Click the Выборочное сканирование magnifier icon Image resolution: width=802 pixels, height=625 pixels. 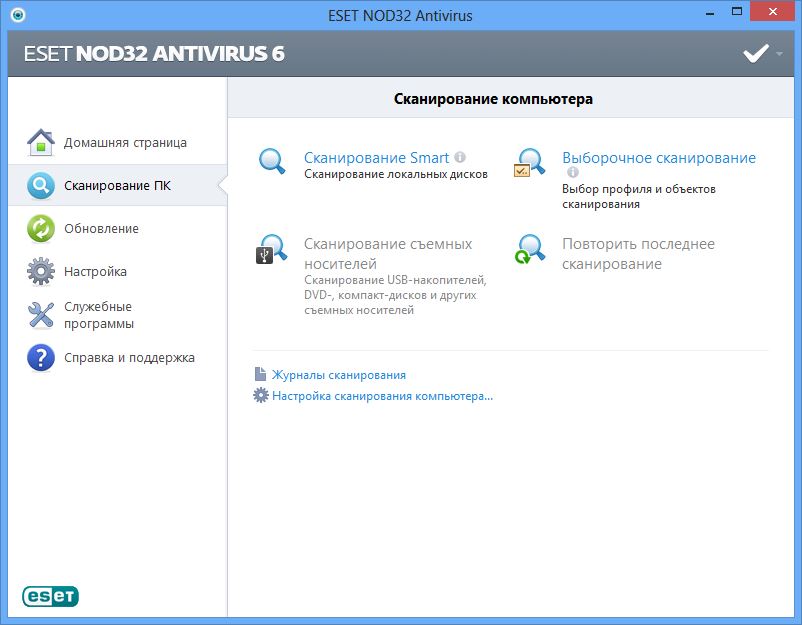point(530,163)
